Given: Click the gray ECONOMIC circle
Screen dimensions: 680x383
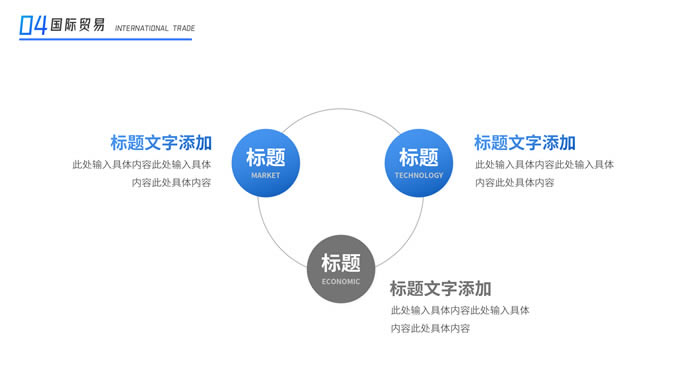Looking at the screenshot, I should click(x=341, y=269).
